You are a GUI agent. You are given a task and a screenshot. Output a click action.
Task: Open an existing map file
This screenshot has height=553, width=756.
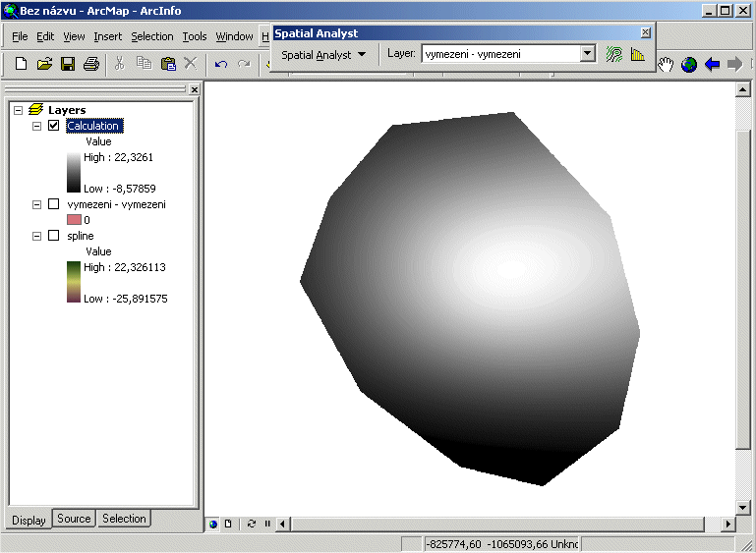point(44,64)
